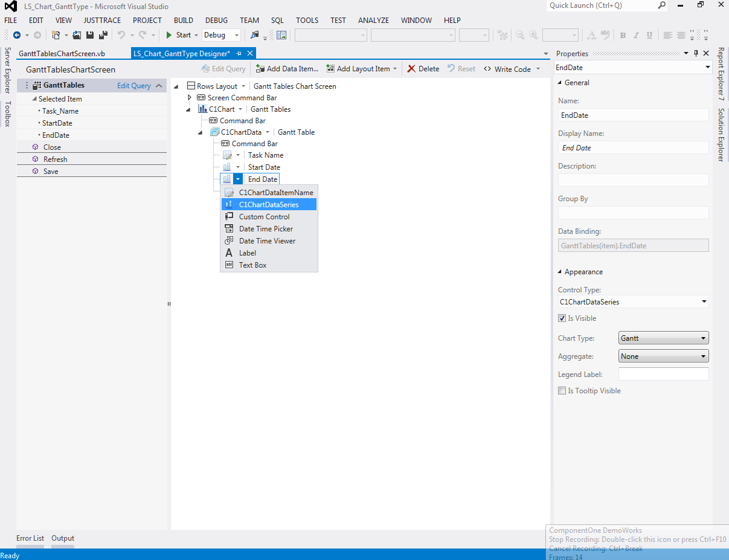Collapse the Selected Item node
The width and height of the screenshot is (729, 560).
click(34, 98)
